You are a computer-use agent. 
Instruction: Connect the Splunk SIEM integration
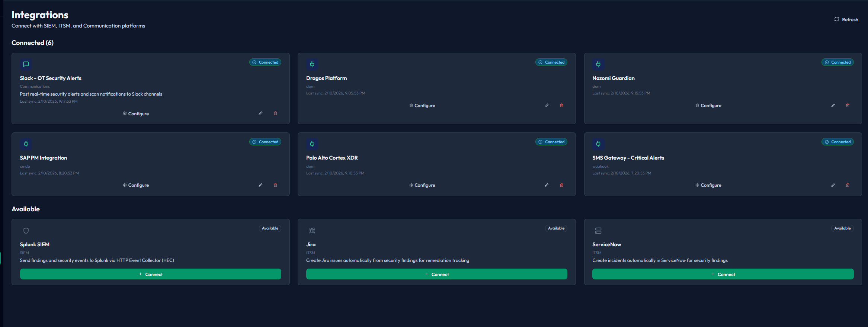(151, 274)
